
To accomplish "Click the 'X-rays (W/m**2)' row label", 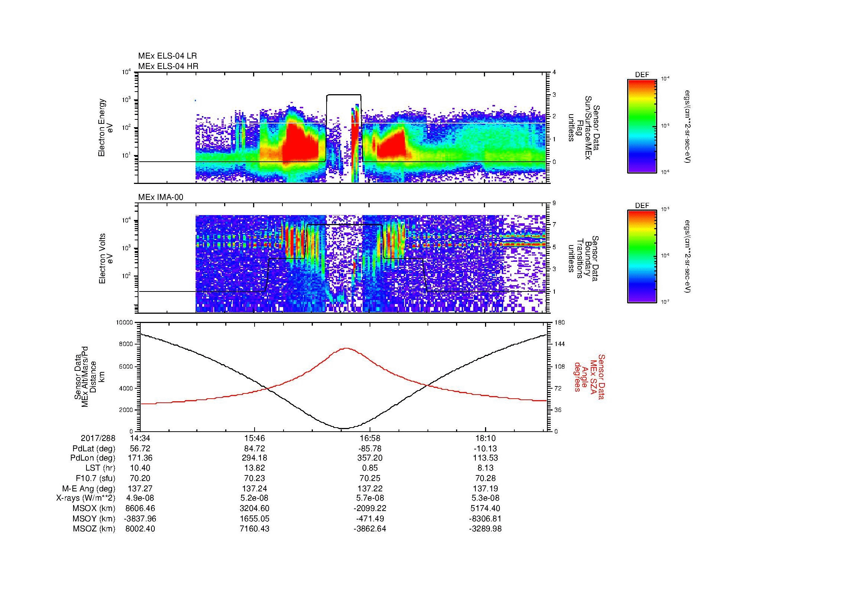I will coord(85,498).
